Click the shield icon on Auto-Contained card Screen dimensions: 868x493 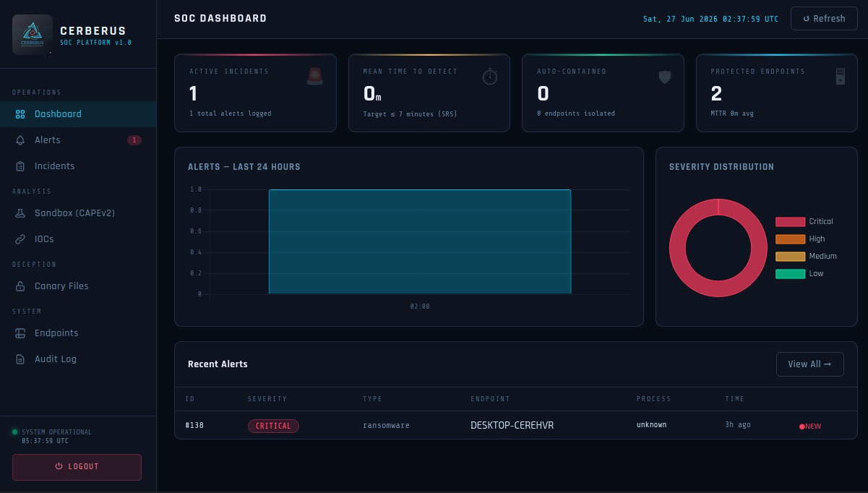[x=665, y=77]
